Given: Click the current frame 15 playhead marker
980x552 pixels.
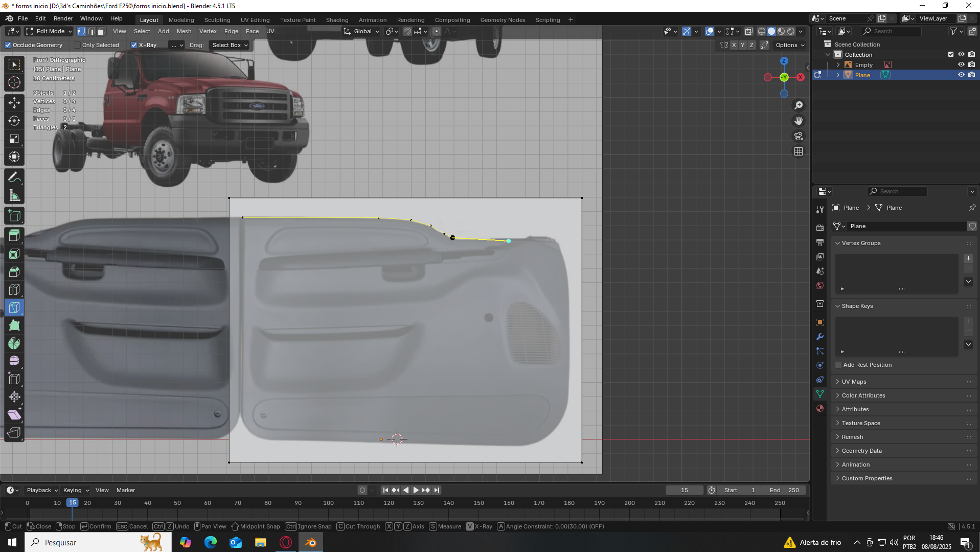Looking at the screenshot, I should [73, 503].
